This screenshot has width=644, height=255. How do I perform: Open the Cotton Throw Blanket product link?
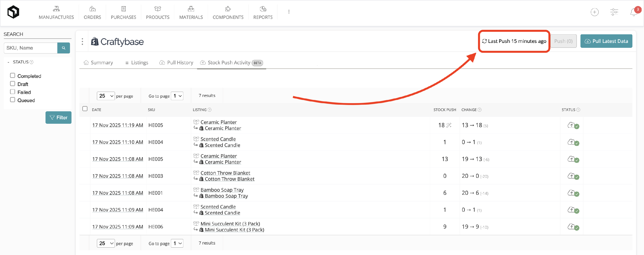[225, 173]
